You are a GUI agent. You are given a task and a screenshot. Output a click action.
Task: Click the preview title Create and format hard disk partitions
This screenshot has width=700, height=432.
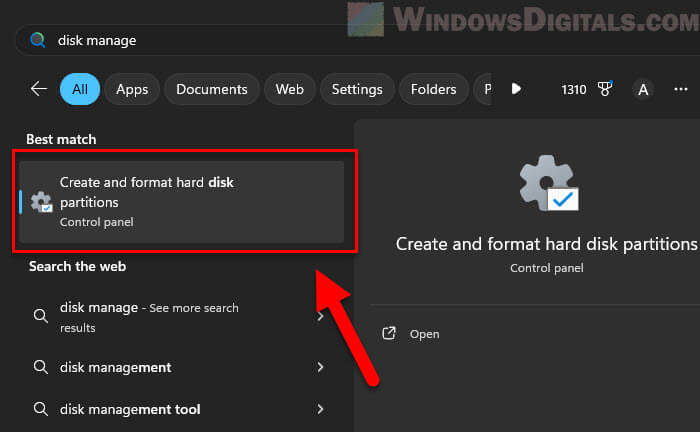pos(546,244)
